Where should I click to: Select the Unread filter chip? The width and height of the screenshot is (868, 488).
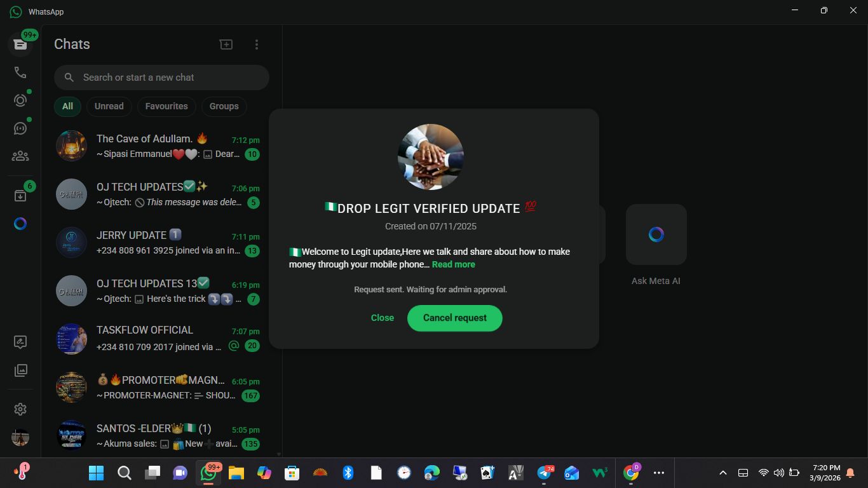click(109, 106)
